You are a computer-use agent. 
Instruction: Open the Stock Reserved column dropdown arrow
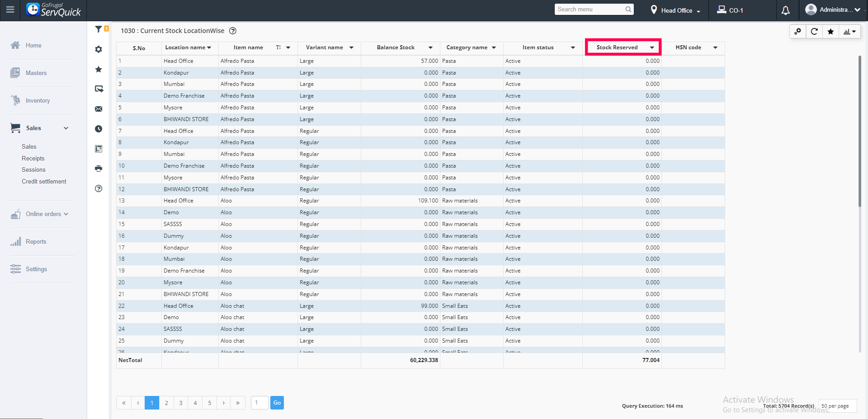652,47
